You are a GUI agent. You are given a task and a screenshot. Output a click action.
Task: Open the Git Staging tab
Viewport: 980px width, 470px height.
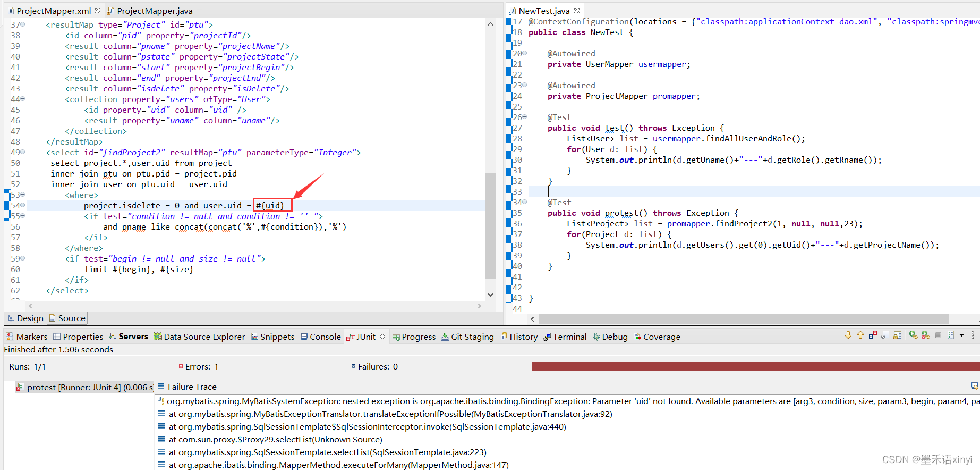click(x=467, y=337)
